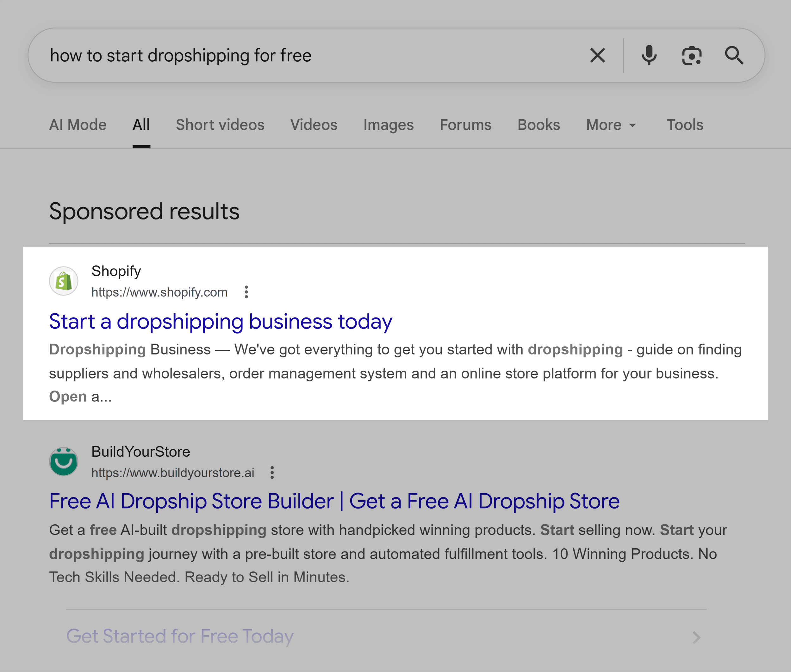Screen dimensions: 791x672
Task: Switch to the Images tab
Action: [x=388, y=125]
